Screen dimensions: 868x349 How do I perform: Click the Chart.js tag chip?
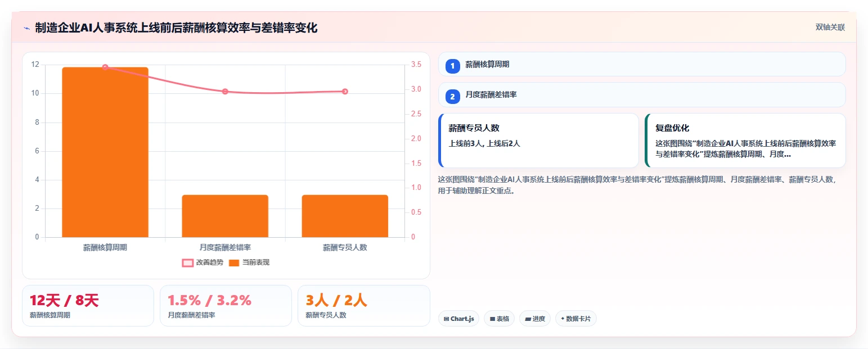458,319
